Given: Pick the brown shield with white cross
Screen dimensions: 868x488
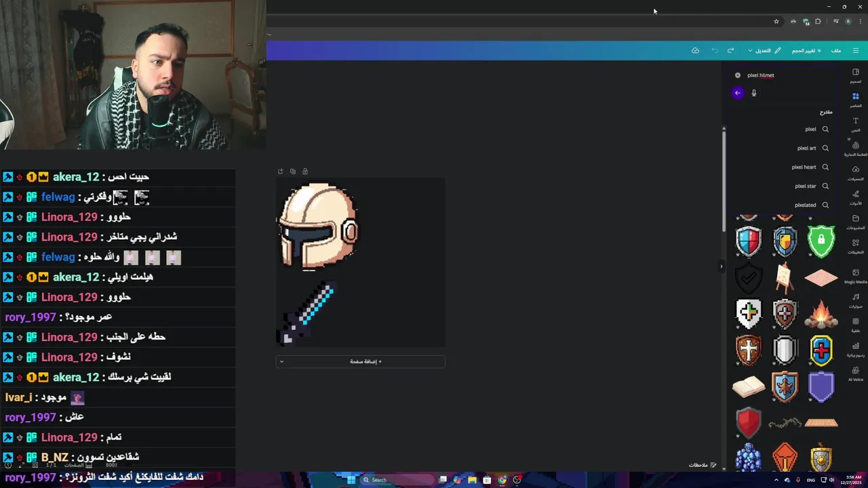Looking at the screenshot, I should [x=749, y=350].
